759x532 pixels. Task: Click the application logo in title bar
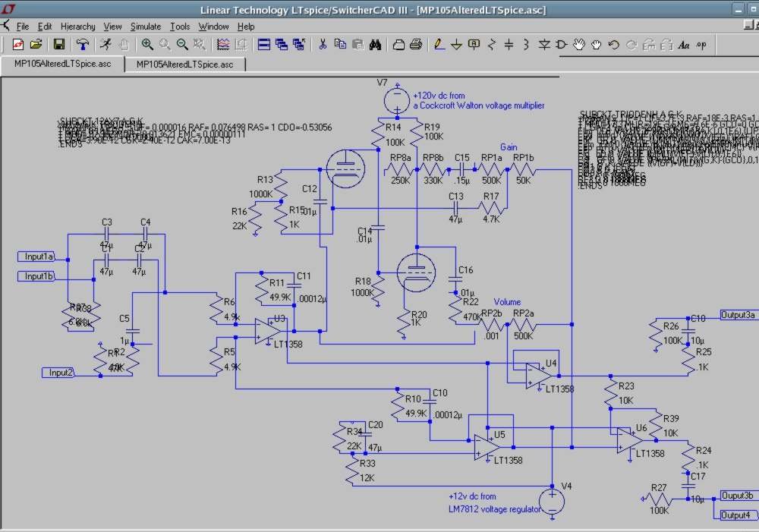pyautogui.click(x=8, y=8)
